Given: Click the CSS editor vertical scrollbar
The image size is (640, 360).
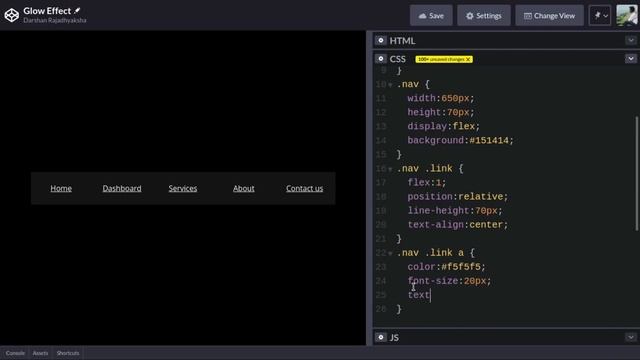Looking at the screenshot, I should point(636,173).
